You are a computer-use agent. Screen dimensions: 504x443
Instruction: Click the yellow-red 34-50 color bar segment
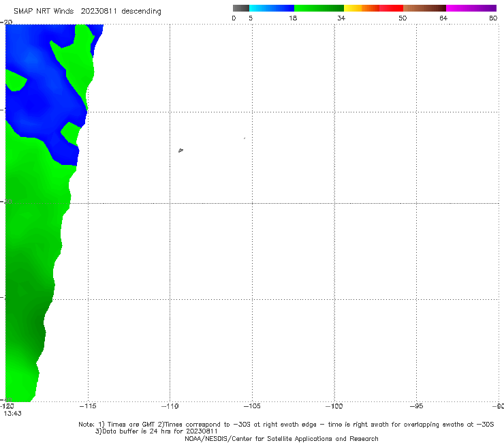pos(373,8)
